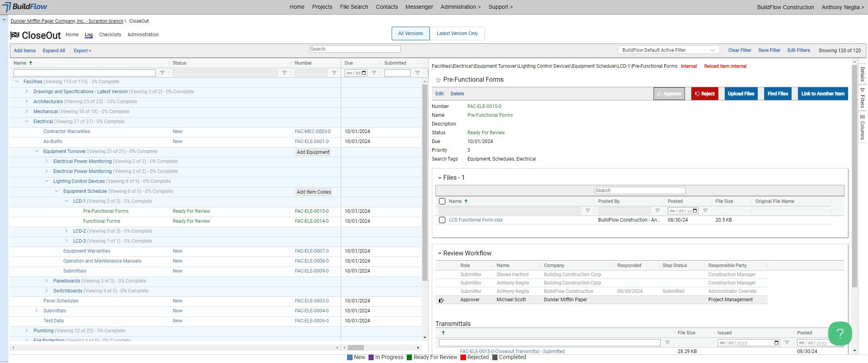
Task: Check the LCD Functional Form.xlsx checkbox
Action: click(442, 220)
